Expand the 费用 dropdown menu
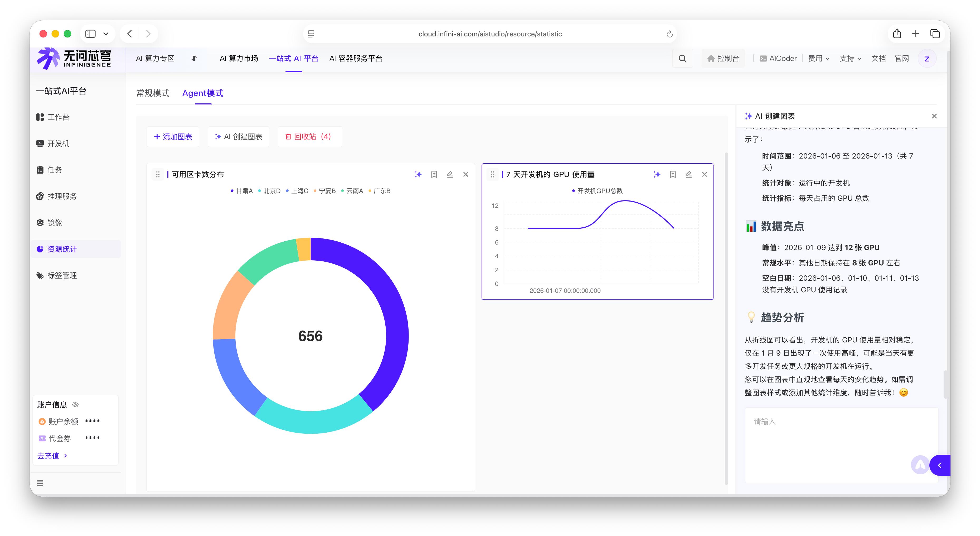The width and height of the screenshot is (980, 536). click(x=819, y=59)
